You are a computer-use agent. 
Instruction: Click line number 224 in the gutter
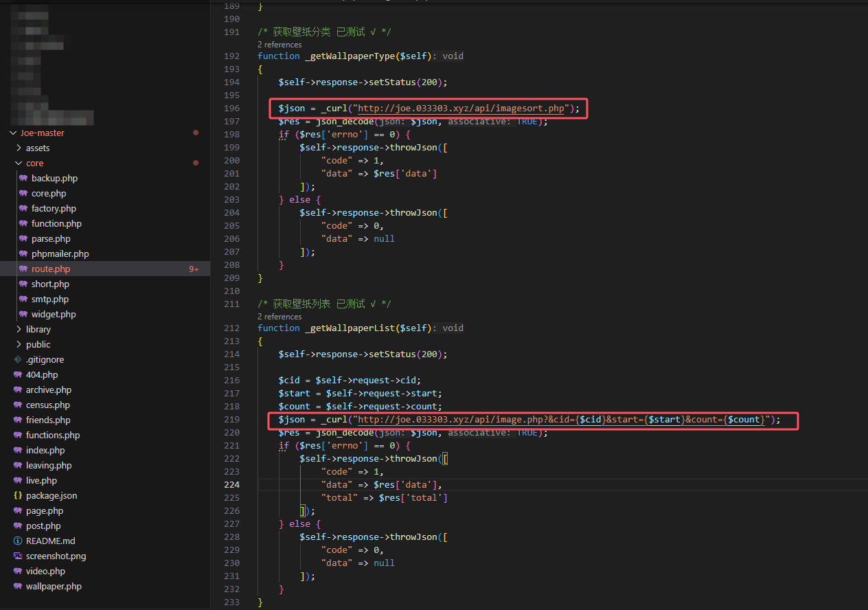231,484
